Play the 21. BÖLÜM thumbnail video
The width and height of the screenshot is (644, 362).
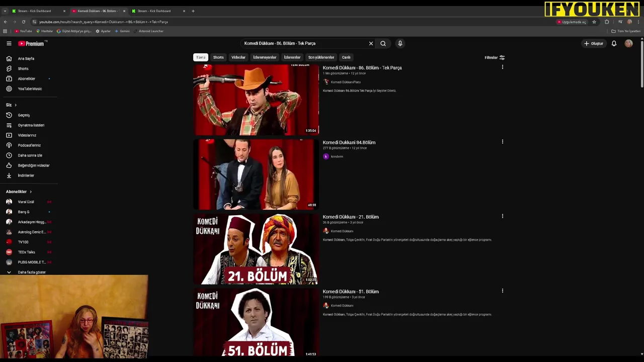(256, 249)
